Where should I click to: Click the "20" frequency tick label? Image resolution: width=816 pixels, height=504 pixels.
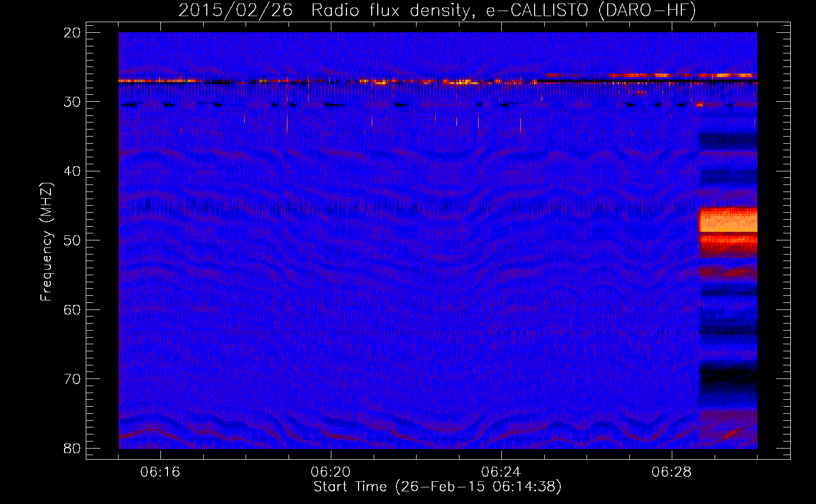(73, 33)
